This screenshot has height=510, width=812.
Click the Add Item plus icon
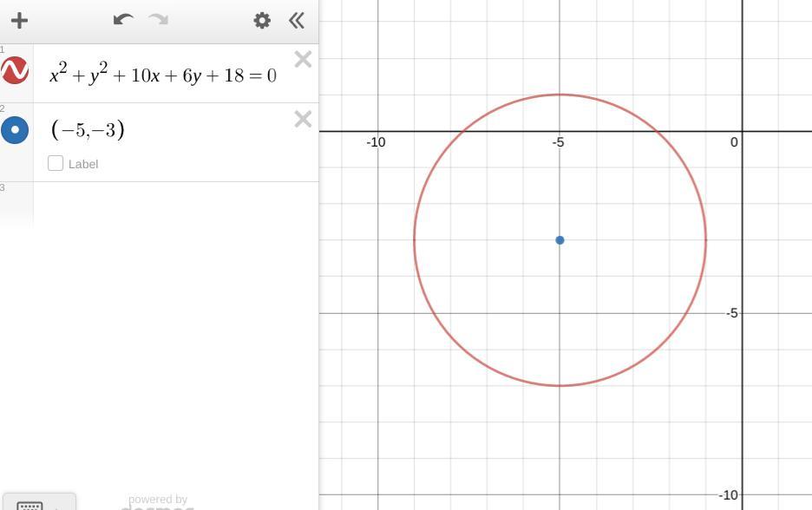(x=19, y=21)
